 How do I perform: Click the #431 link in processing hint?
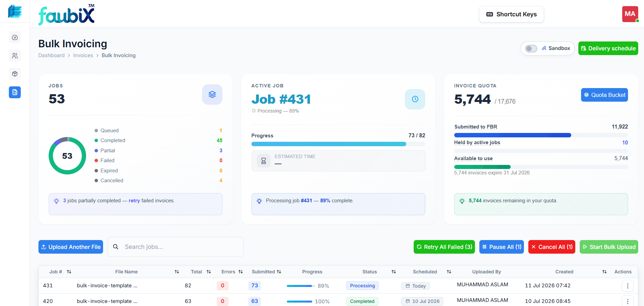306,201
